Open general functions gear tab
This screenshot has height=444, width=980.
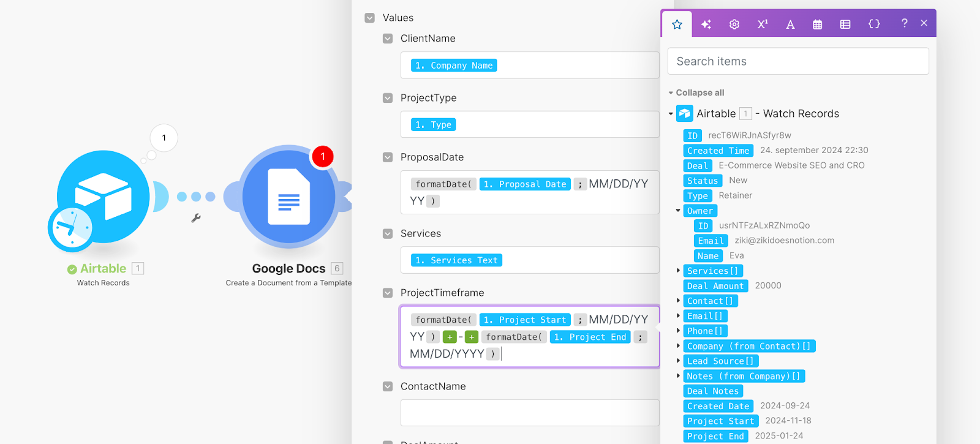click(734, 24)
